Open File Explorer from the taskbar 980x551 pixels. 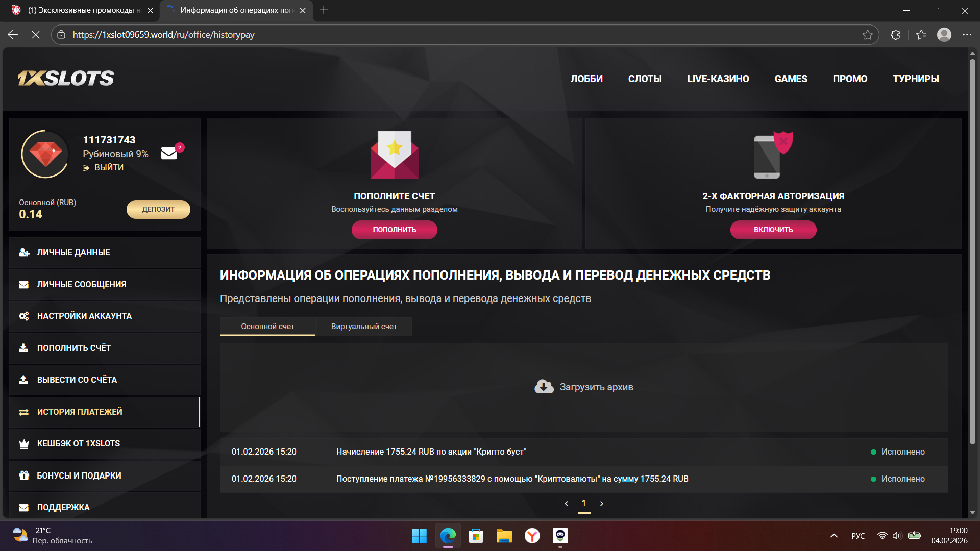(x=504, y=536)
